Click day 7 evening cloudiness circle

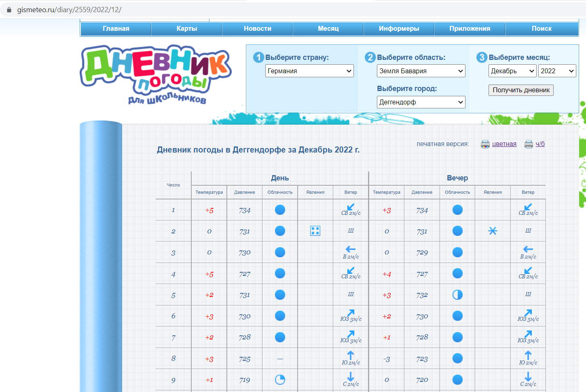tap(457, 337)
